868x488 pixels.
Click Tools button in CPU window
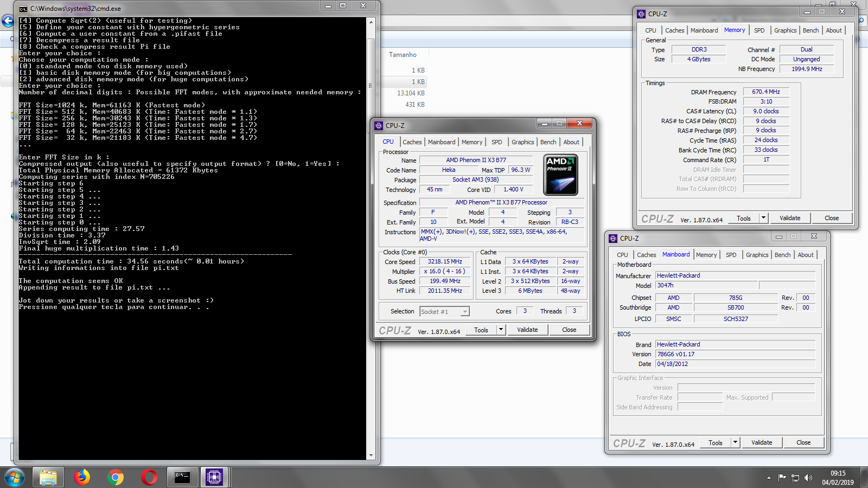click(x=481, y=330)
